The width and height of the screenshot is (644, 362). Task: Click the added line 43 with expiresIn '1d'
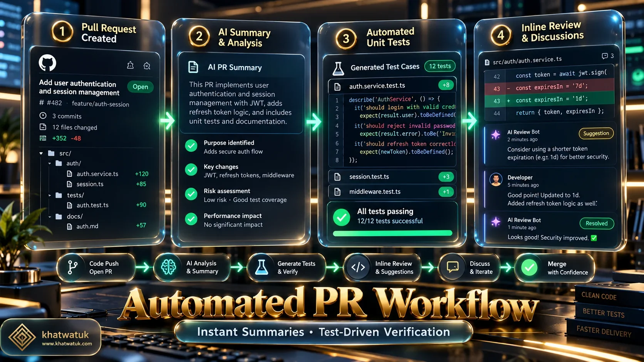[x=549, y=100]
